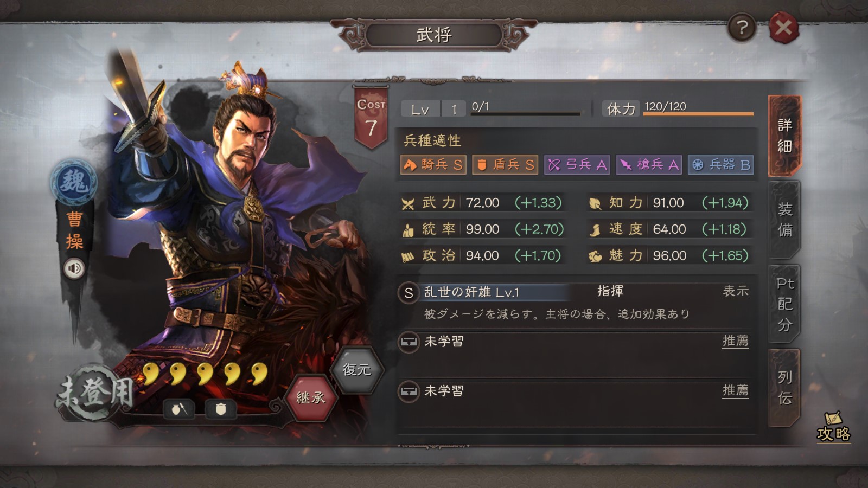Close the 武将 panel with red X

click(783, 27)
